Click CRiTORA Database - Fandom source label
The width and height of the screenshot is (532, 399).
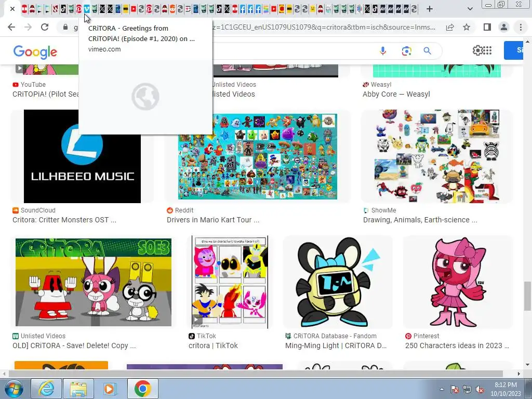(335, 336)
